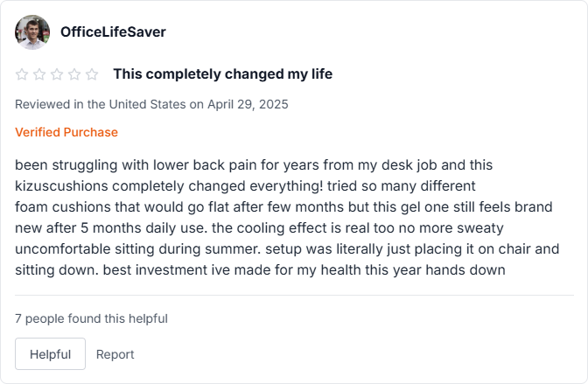Click "7 people found this helpful" text
Image resolution: width=588 pixels, height=384 pixels.
[91, 318]
